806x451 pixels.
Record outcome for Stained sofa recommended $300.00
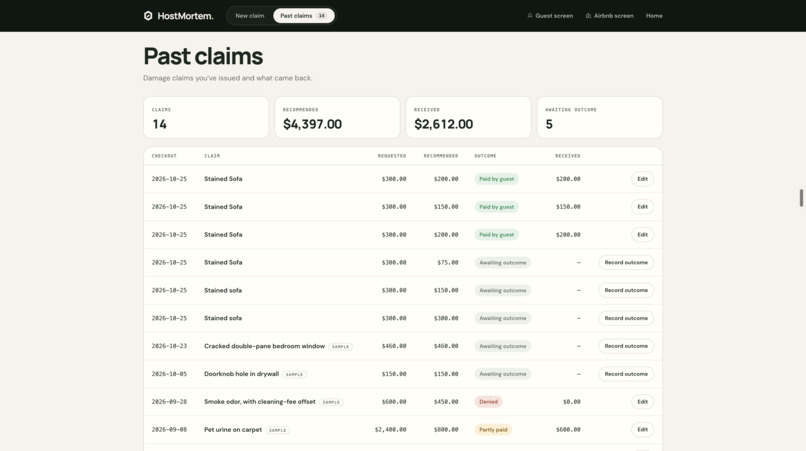coord(626,318)
